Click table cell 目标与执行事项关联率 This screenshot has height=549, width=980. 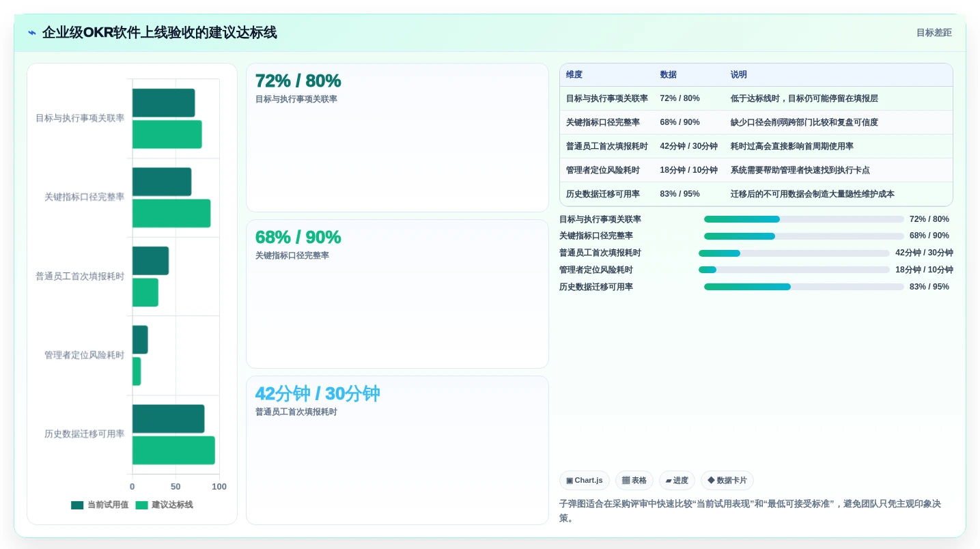point(607,98)
